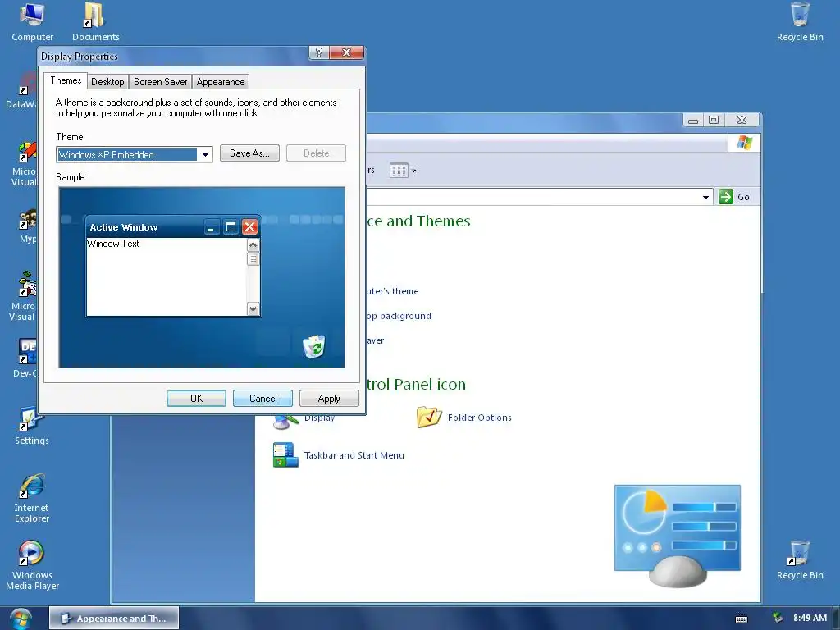Click the Start orb button
This screenshot has height=630, width=840.
tap(20, 619)
